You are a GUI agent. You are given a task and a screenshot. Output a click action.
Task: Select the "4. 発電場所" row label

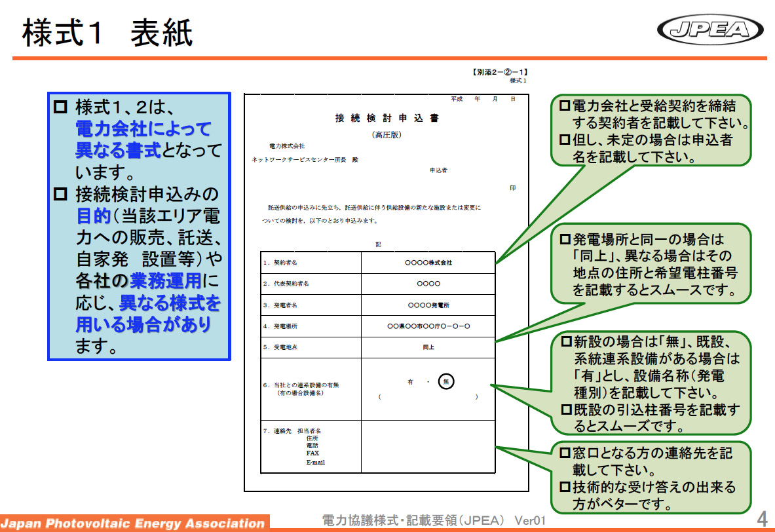click(280, 326)
